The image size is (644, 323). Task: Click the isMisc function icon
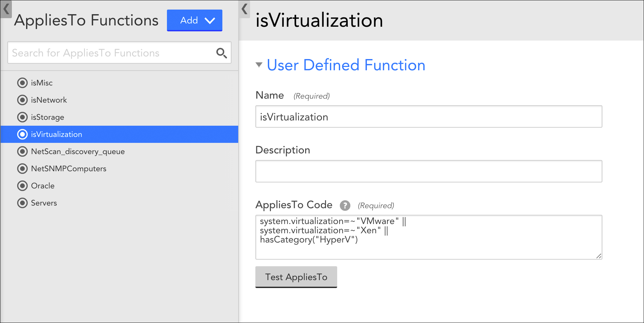pos(22,83)
